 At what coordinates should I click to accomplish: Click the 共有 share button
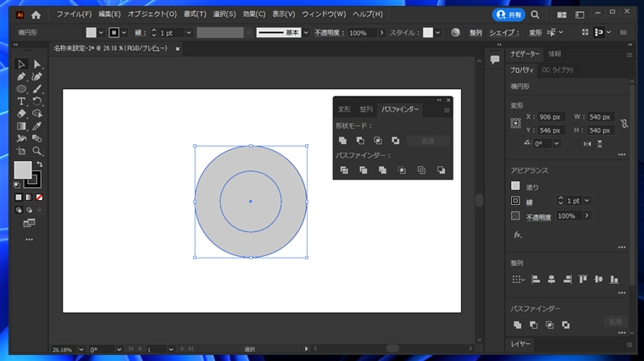pyautogui.click(x=508, y=14)
